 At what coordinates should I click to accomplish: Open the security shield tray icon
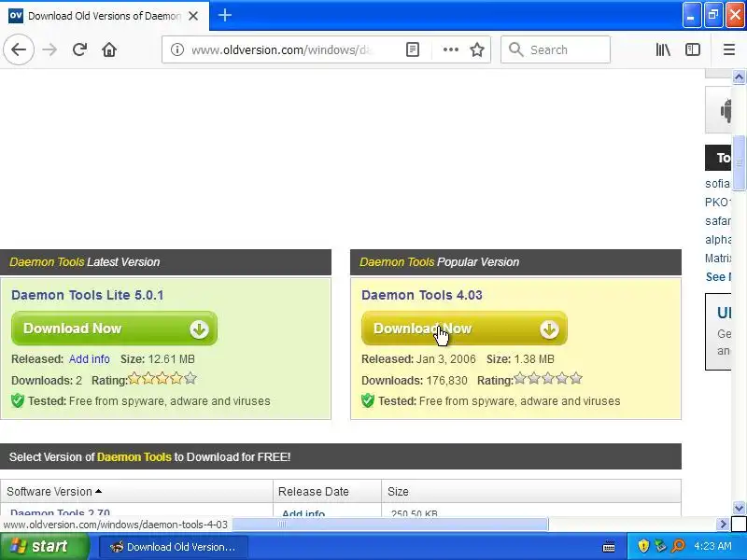pos(643,546)
